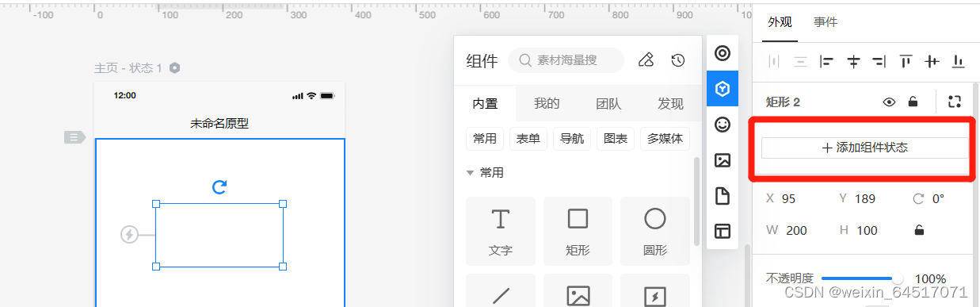Click the Y position field 189

[865, 198]
